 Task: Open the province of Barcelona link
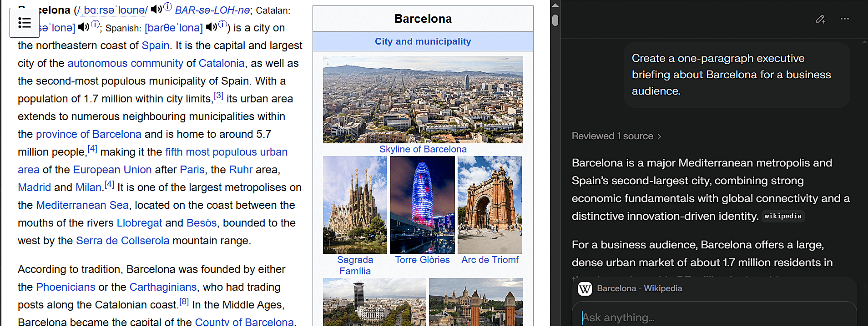coord(89,134)
